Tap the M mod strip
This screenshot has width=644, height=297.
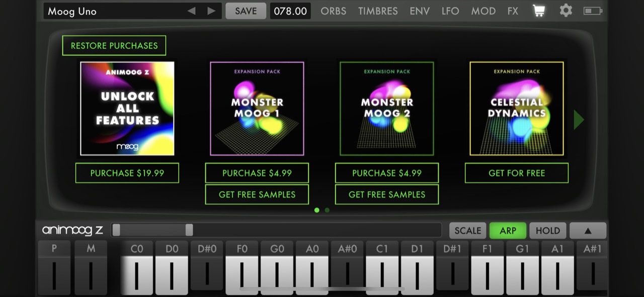91,268
